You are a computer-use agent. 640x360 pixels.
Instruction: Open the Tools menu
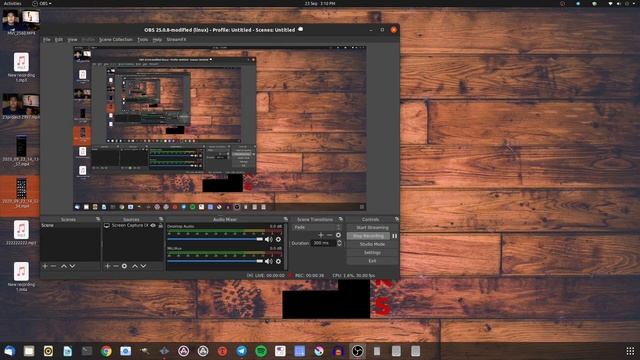tap(142, 40)
